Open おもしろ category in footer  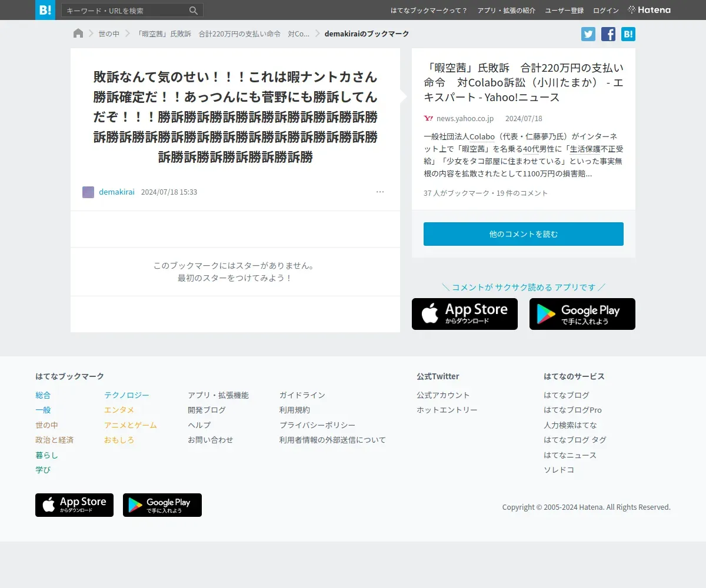pos(119,440)
